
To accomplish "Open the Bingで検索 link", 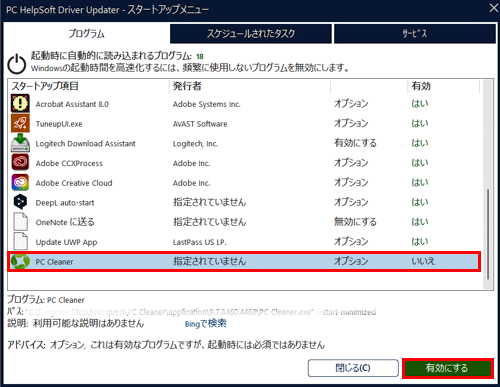I will coord(206,324).
